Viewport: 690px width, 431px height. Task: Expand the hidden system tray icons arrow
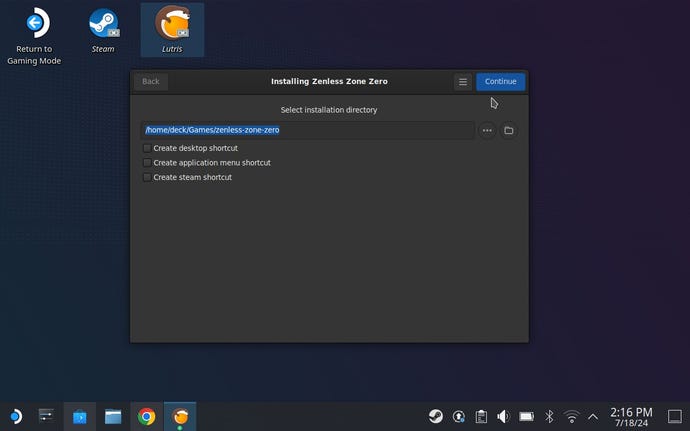[593, 416]
